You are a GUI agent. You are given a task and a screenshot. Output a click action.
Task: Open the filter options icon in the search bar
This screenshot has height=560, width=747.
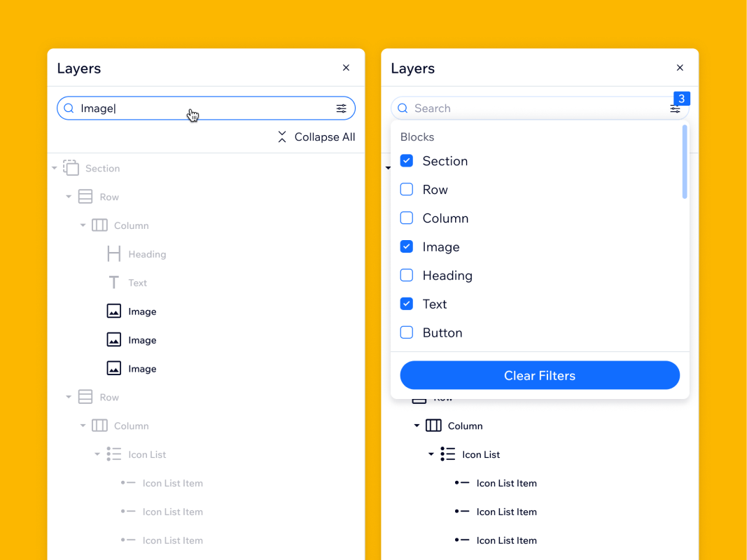click(341, 108)
